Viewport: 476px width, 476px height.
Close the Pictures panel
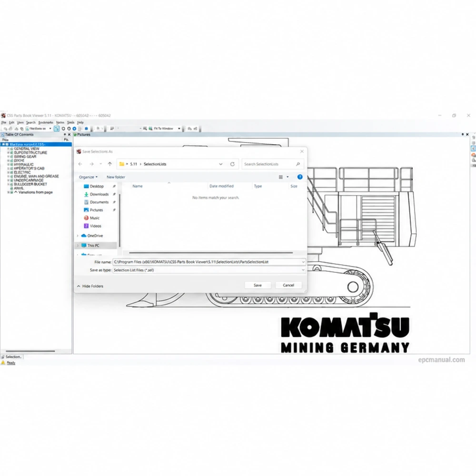(x=467, y=134)
